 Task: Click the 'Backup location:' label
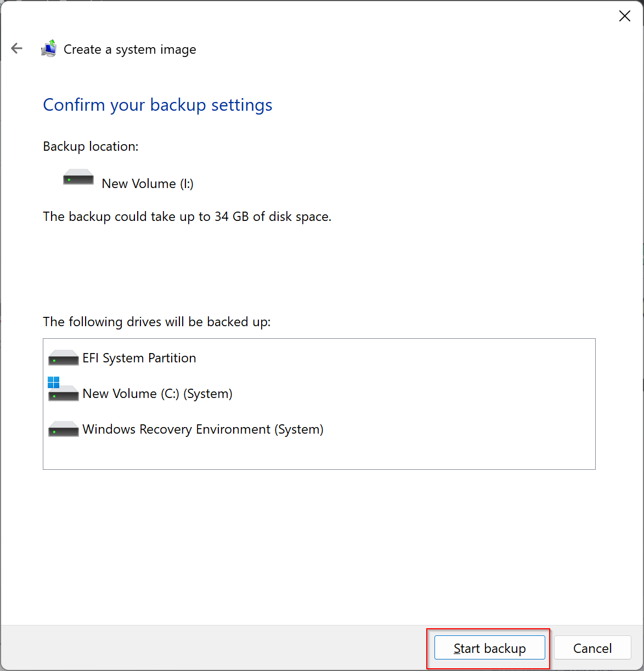tap(91, 146)
